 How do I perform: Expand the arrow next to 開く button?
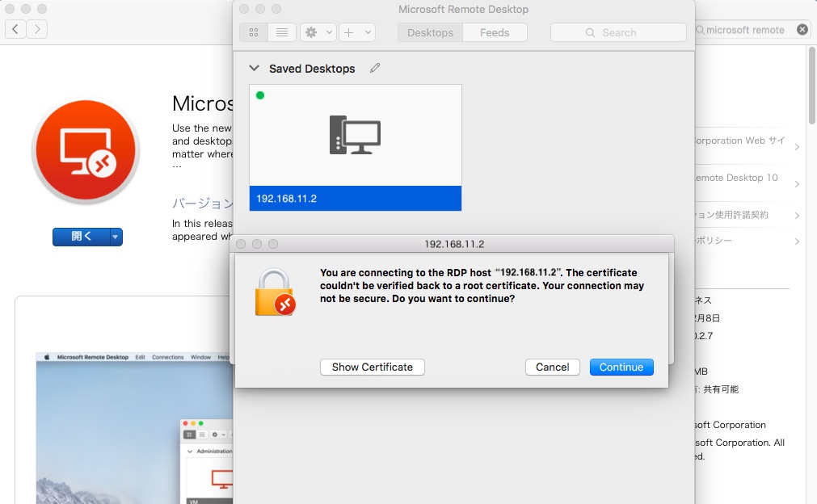[116, 237]
